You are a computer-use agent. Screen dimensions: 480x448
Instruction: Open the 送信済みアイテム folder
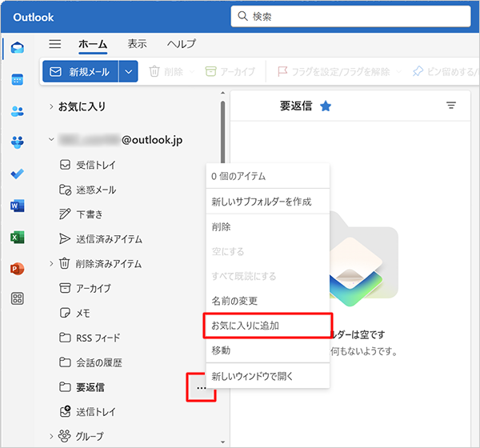[x=101, y=239]
